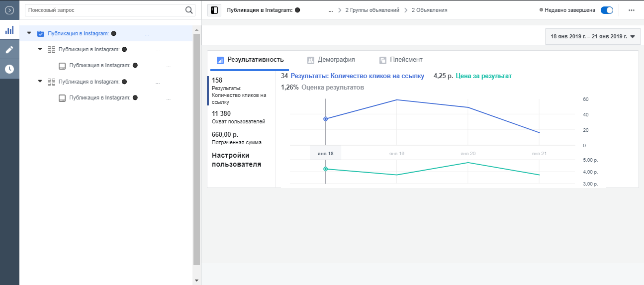Screen dimensions: 644x285
Task: Click the 2 Группы объявлений breadcrumb
Action: (x=372, y=10)
